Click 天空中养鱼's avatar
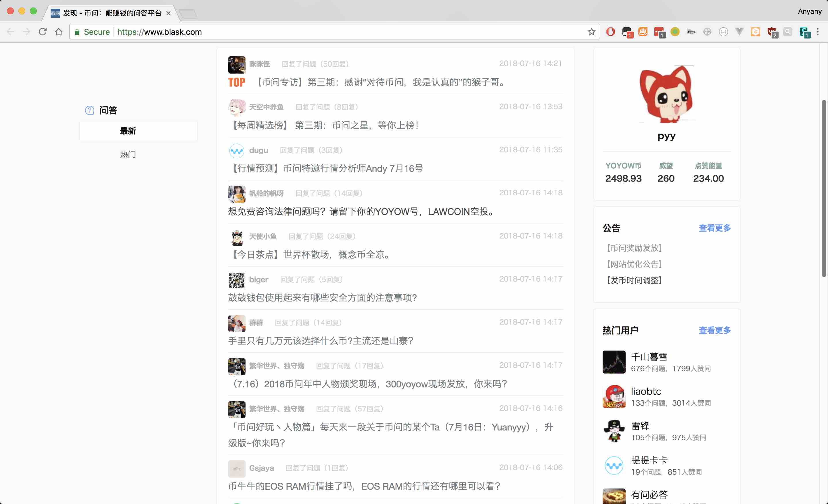This screenshot has height=504, width=828. coord(237,108)
